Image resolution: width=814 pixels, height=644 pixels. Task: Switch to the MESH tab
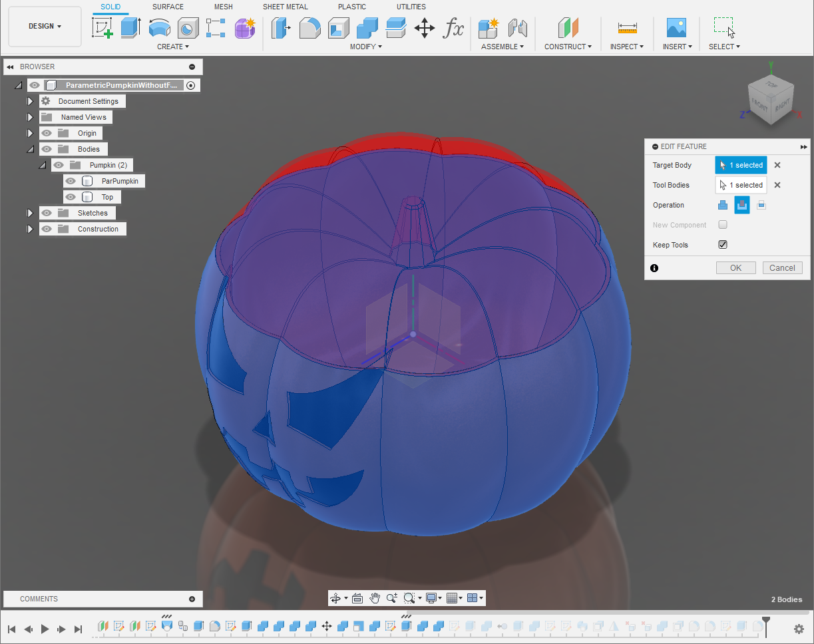coord(224,7)
